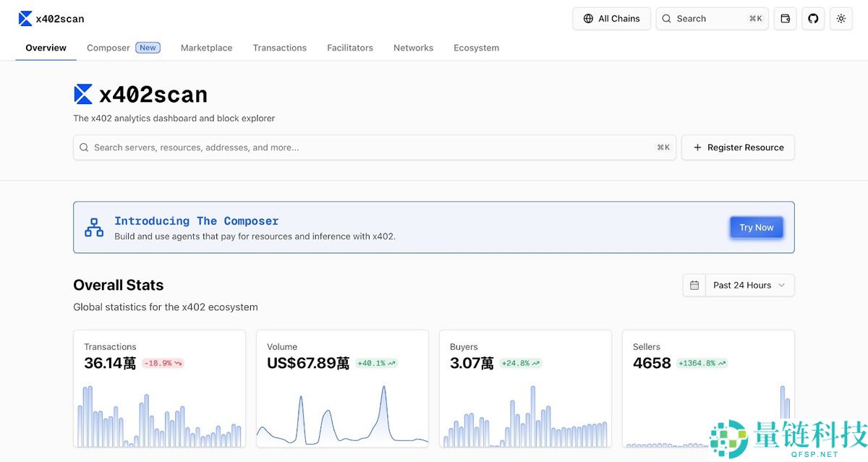Click the large x402scan logo in hero
This screenshot has width=868, height=462.
click(83, 95)
